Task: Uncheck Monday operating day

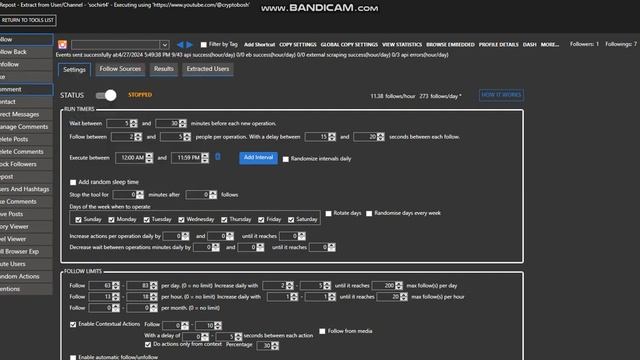Action: (x=111, y=220)
